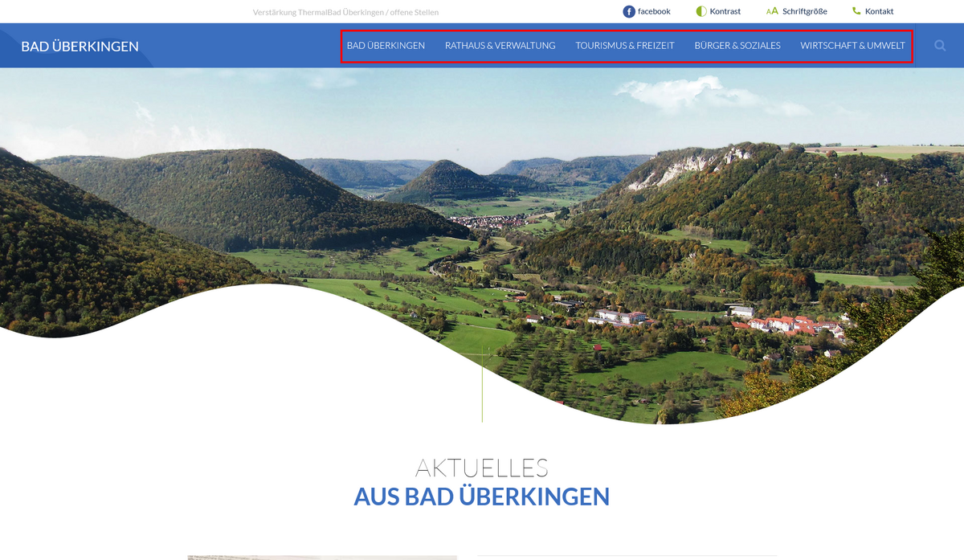
Task: Open the Bad Überkingen menu
Action: pos(386,46)
